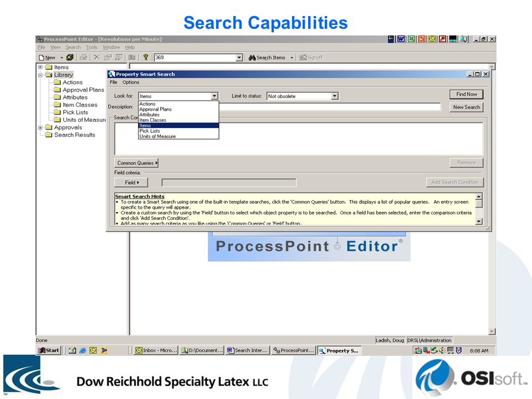Open the File menu in Property Smart Search
Viewport: 532px width, 399px height.
point(113,82)
